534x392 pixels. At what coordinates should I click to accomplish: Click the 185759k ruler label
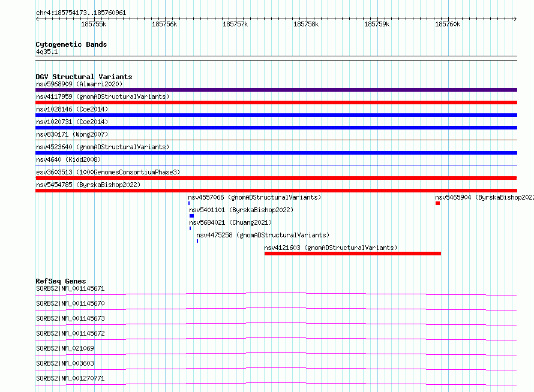[377, 24]
